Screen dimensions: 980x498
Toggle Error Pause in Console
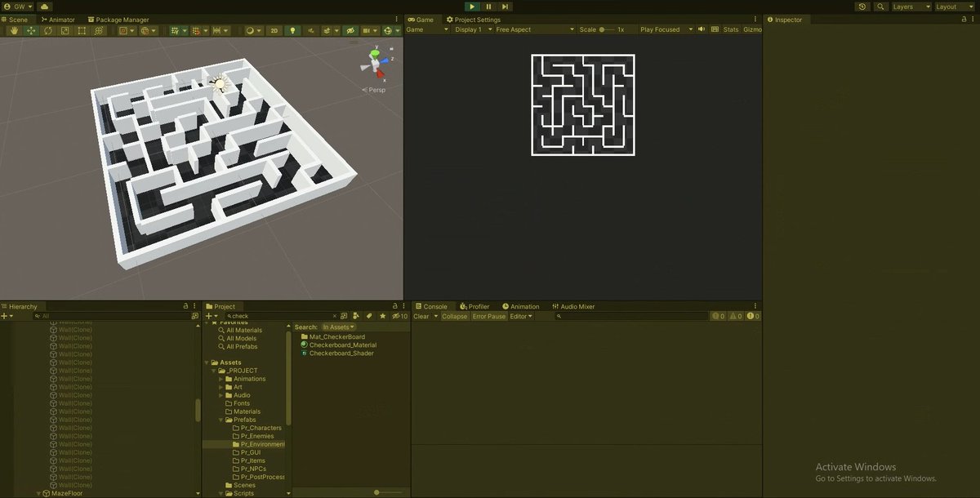(x=489, y=317)
